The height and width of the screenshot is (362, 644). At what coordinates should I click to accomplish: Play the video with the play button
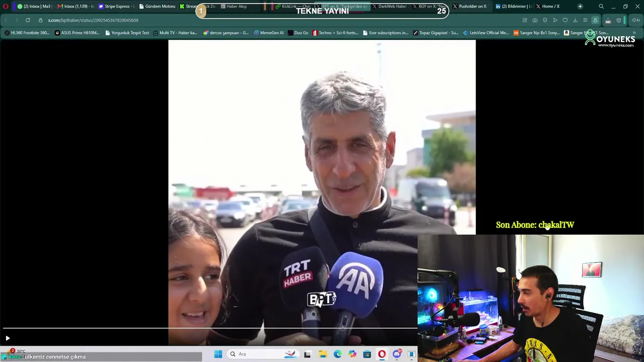click(8, 338)
